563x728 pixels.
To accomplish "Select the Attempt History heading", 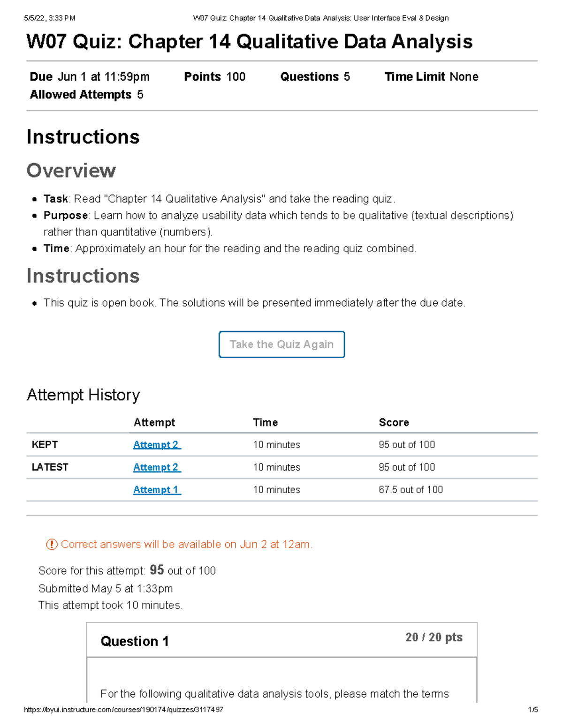I will tap(83, 395).
